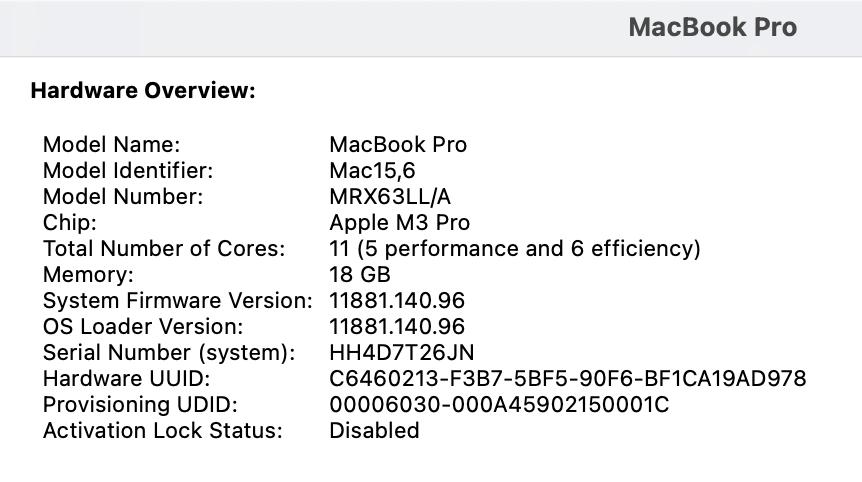Select the Model Name label
862x482 pixels.
coord(111,144)
